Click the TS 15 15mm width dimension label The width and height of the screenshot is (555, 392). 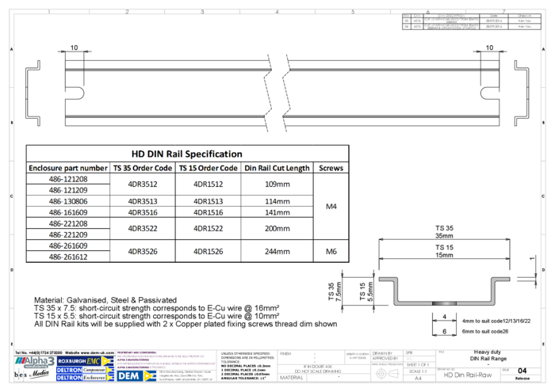(444, 251)
